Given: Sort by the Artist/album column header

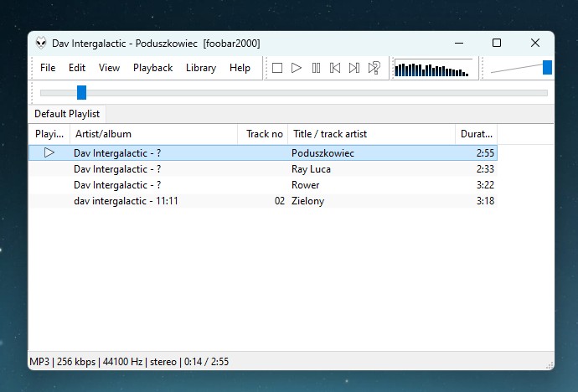Looking at the screenshot, I should (154, 134).
